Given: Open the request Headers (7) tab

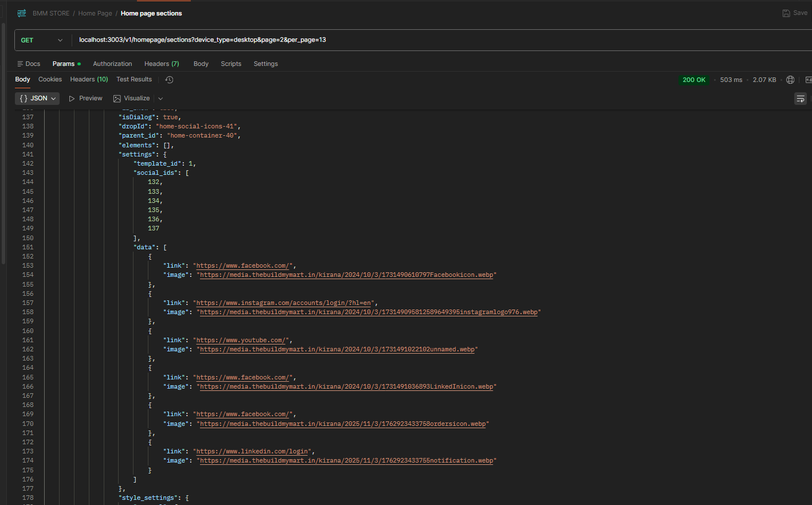Looking at the screenshot, I should (x=162, y=64).
